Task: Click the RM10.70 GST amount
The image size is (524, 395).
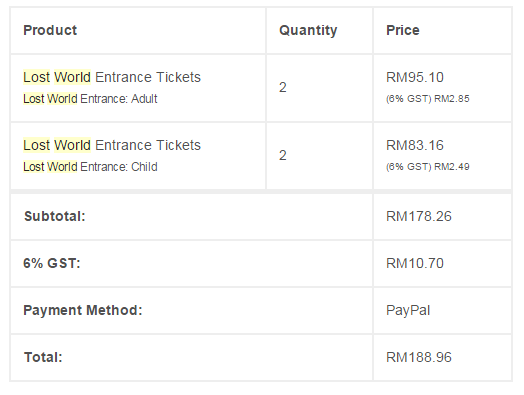Action: [x=415, y=263]
